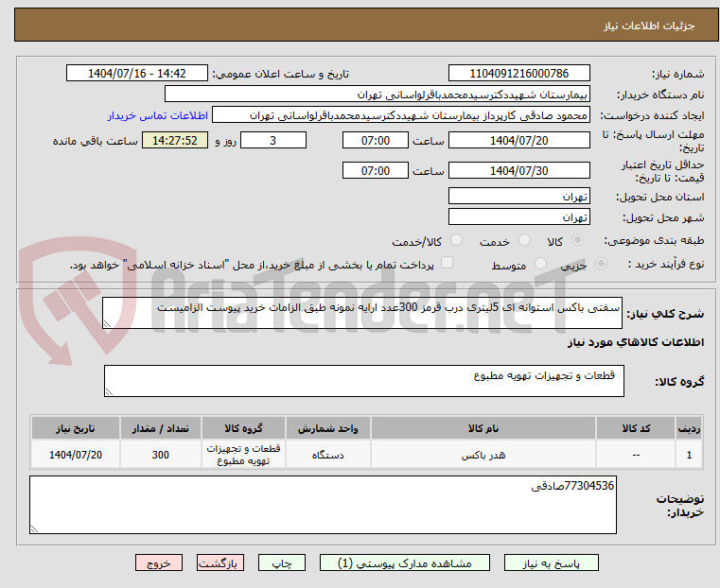Screen dimensions: 720x588
Task: Click the شرح کلی نیاز text area
Action: click(361, 313)
